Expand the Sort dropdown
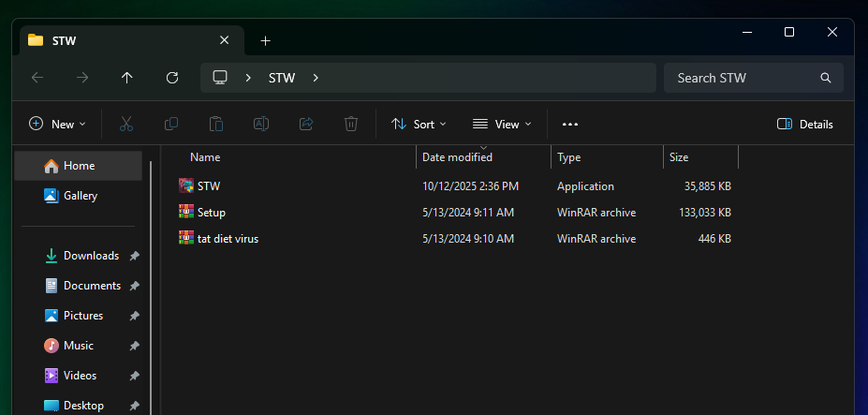 [x=419, y=124]
